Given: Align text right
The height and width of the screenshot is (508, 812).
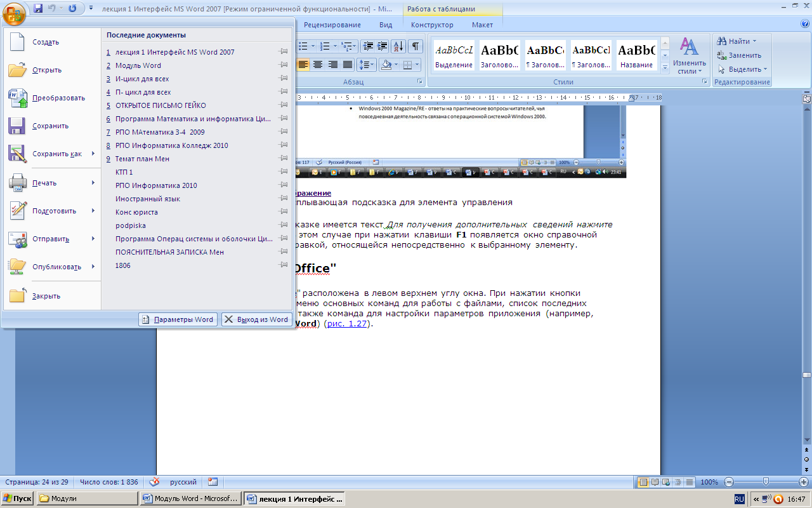Looking at the screenshot, I should pyautogui.click(x=332, y=65).
